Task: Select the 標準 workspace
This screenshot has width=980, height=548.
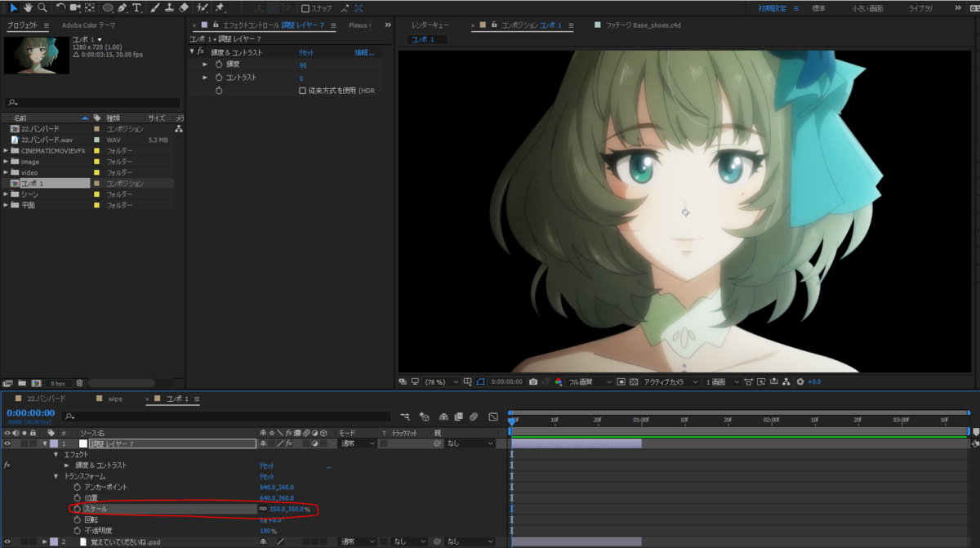Action: pyautogui.click(x=819, y=8)
